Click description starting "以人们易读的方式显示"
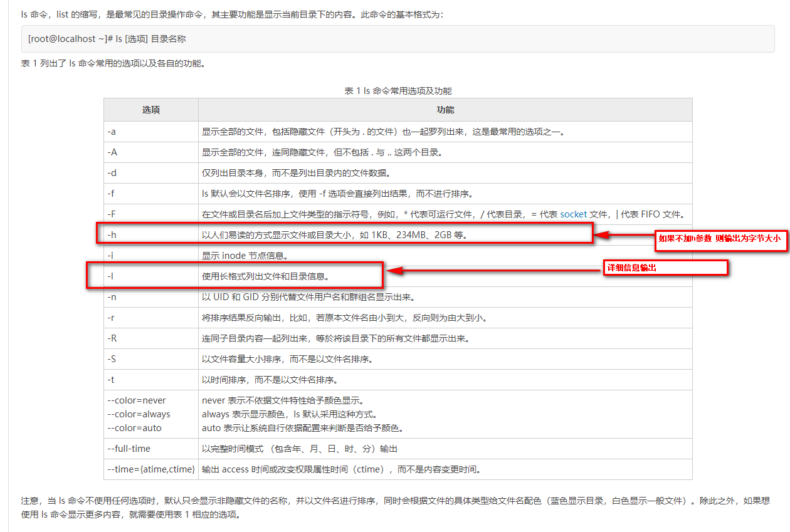Screen dimensions: 790x532 (x=335, y=235)
